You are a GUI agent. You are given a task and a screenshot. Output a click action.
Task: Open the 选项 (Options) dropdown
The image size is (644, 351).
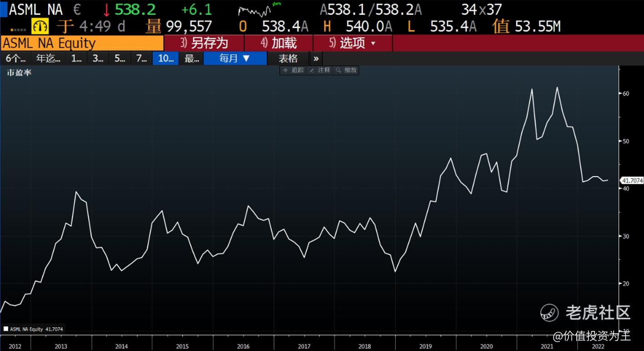click(x=353, y=43)
